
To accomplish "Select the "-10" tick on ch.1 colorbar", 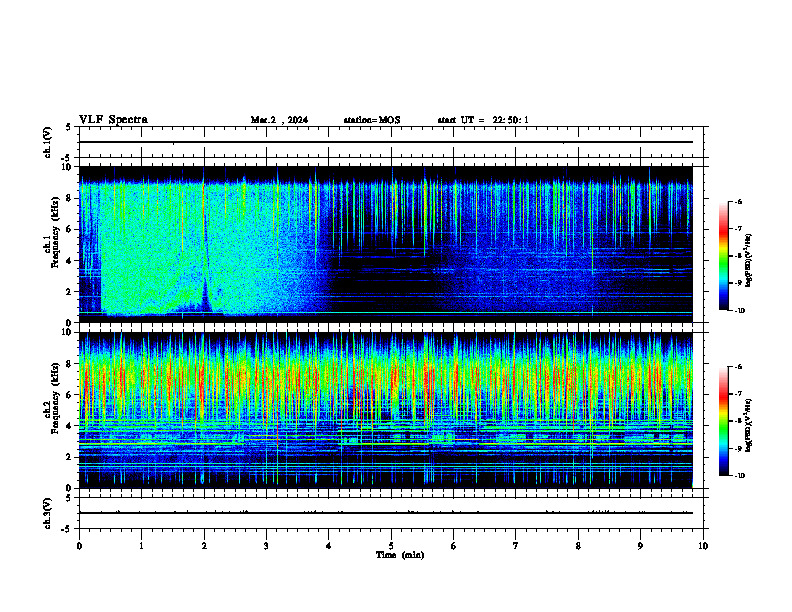I will coord(739,311).
